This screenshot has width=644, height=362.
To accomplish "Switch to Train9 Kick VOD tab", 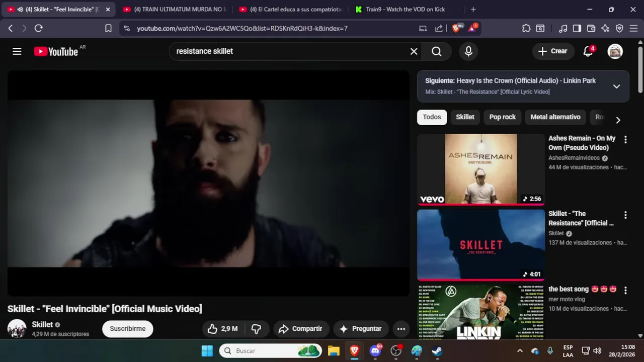I will pos(406,9).
